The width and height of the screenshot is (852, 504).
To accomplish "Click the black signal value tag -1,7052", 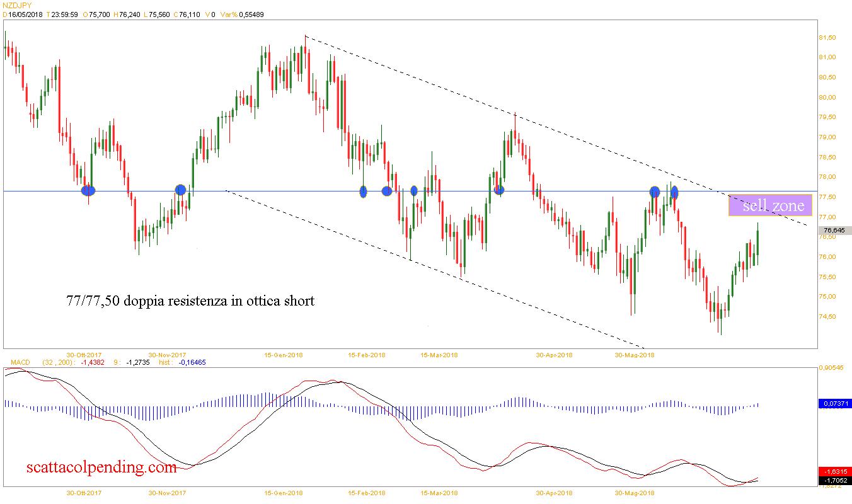I will pyautogui.click(x=834, y=480).
